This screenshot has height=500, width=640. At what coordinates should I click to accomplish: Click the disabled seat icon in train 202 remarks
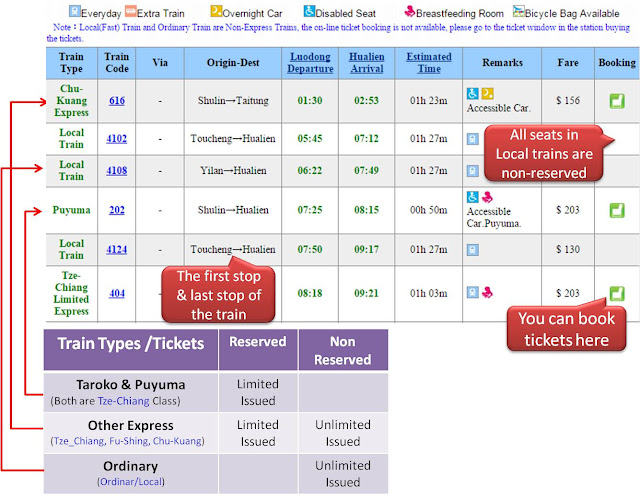click(473, 197)
